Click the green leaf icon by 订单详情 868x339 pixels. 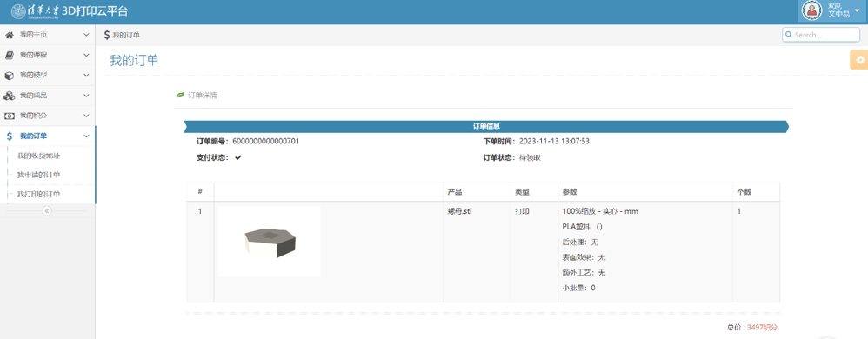point(180,95)
